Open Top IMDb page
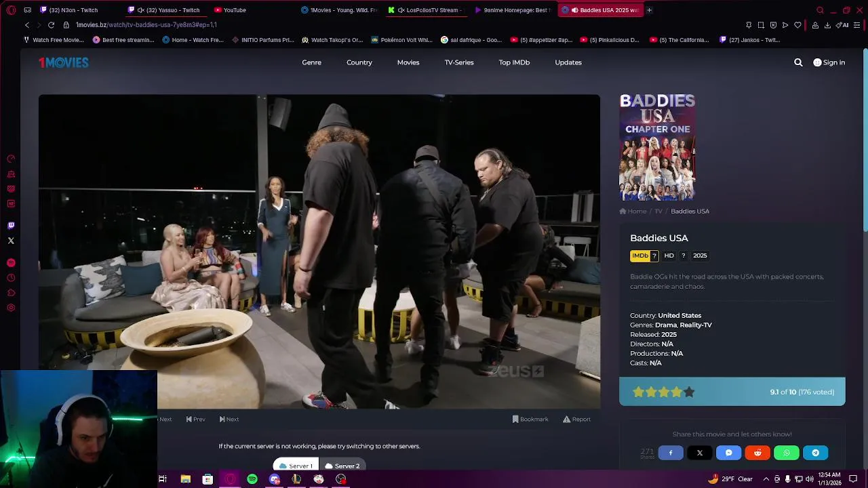 514,62
